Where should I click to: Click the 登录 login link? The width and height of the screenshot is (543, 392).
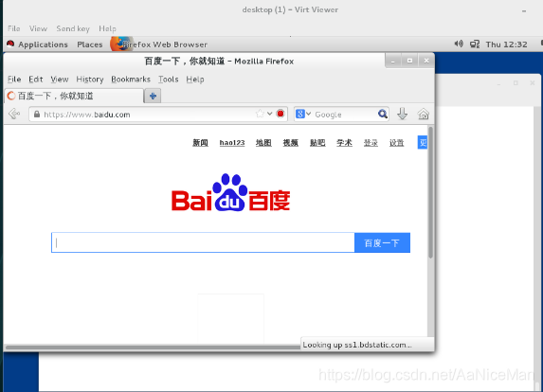[371, 143]
